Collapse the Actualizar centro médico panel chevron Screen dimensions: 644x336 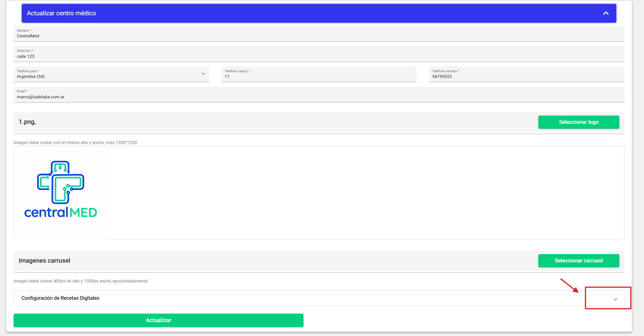606,13
